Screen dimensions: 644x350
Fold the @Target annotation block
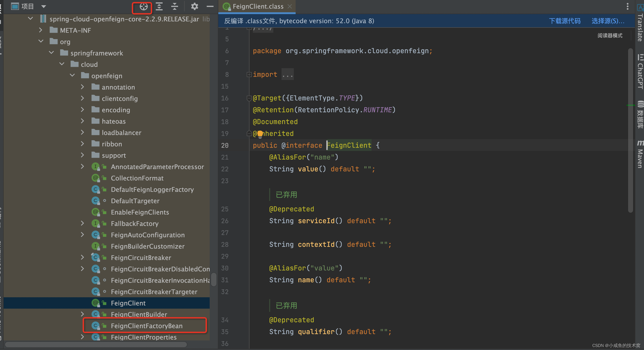[x=249, y=98]
